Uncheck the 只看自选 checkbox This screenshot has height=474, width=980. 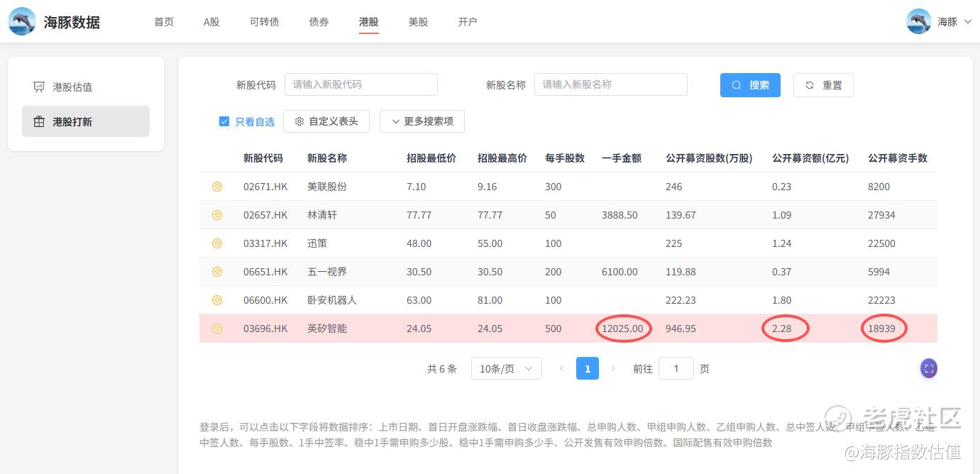224,121
